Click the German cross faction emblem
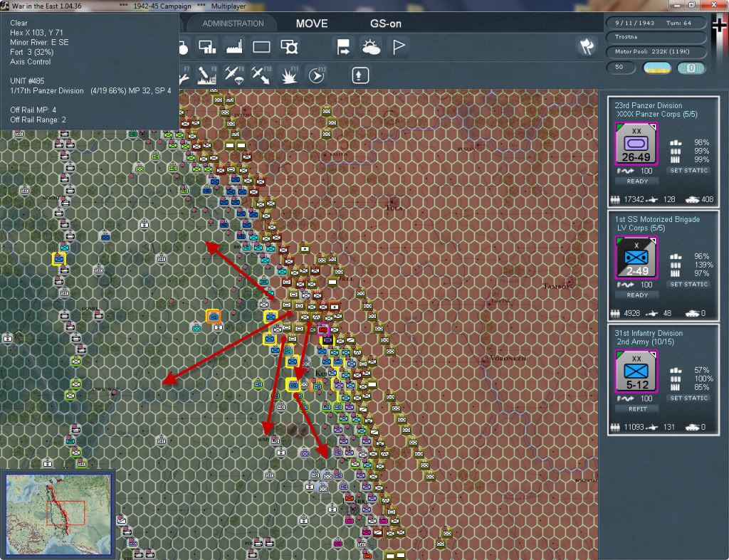This screenshot has height=560, width=729. [719, 26]
